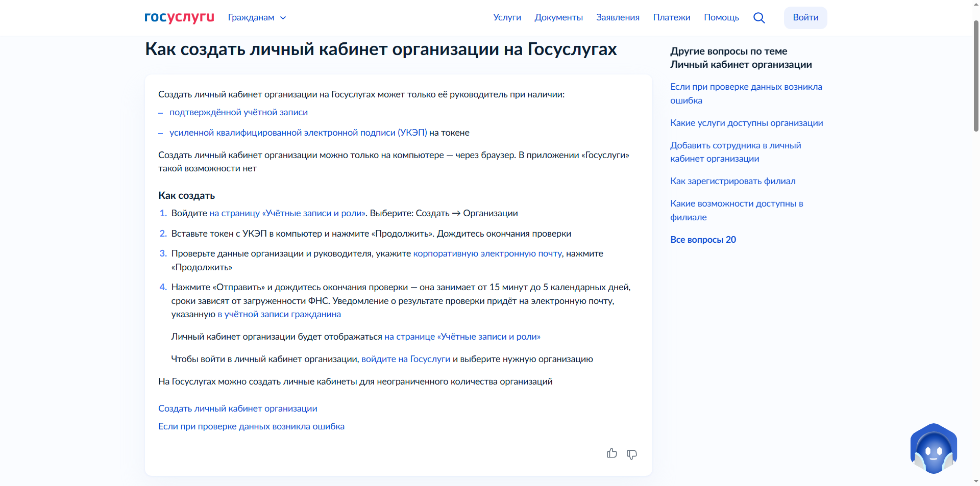Viewport: 980px width, 486px height.
Task: Open the Услуги menu item
Action: coord(507,17)
